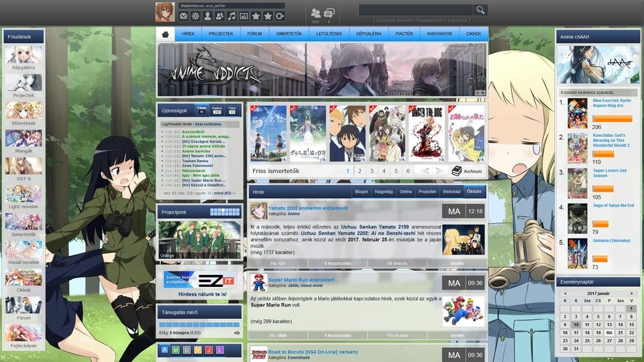Go to page 2 of Friss ismertetők
The width and height of the screenshot is (644, 362).
[x=360, y=171]
